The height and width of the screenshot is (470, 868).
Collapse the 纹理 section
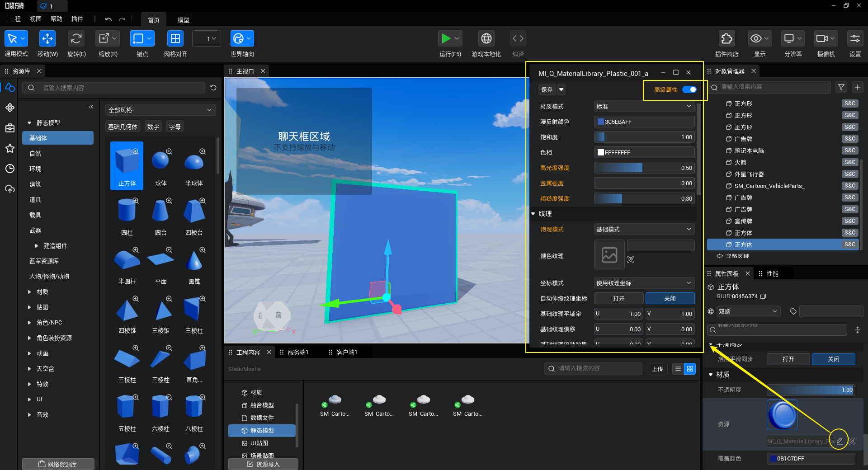pos(533,214)
